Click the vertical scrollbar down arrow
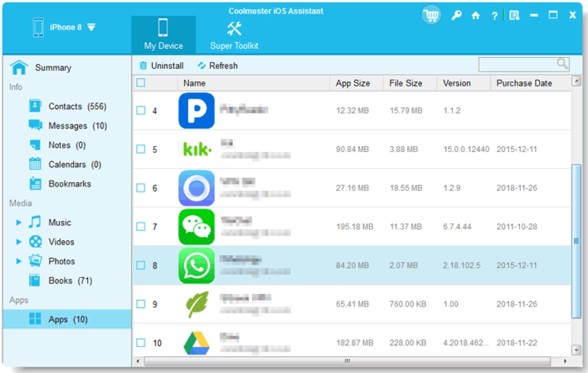The width and height of the screenshot is (588, 373). pyautogui.click(x=576, y=350)
